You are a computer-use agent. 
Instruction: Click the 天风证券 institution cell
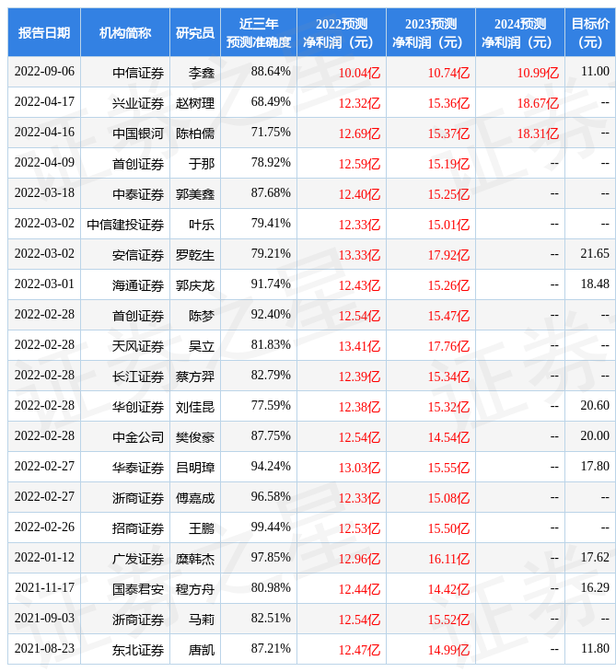click(x=138, y=346)
